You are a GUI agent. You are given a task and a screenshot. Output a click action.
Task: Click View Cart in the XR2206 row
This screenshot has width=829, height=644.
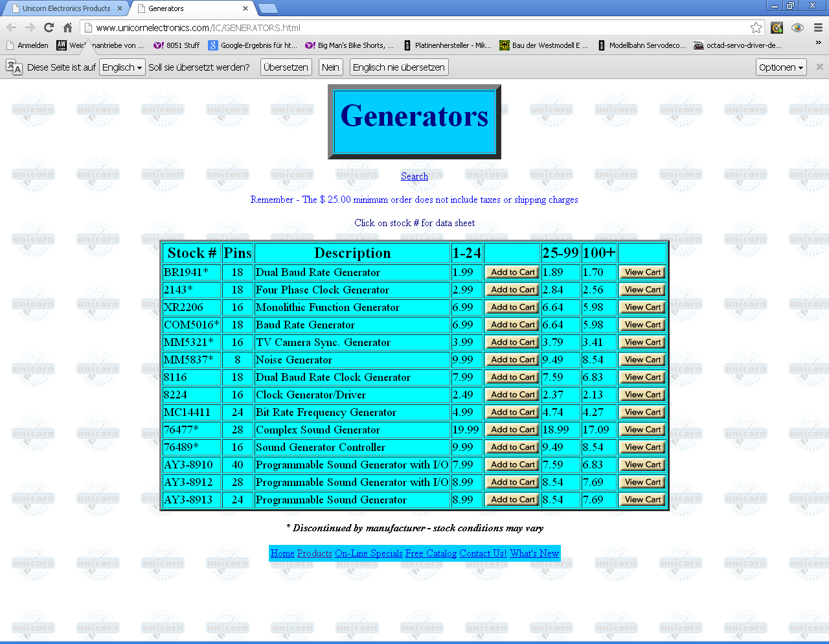tap(642, 307)
